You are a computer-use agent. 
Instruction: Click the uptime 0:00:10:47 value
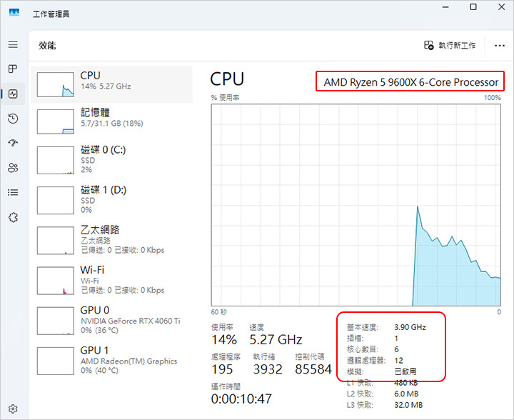pyautogui.click(x=241, y=399)
